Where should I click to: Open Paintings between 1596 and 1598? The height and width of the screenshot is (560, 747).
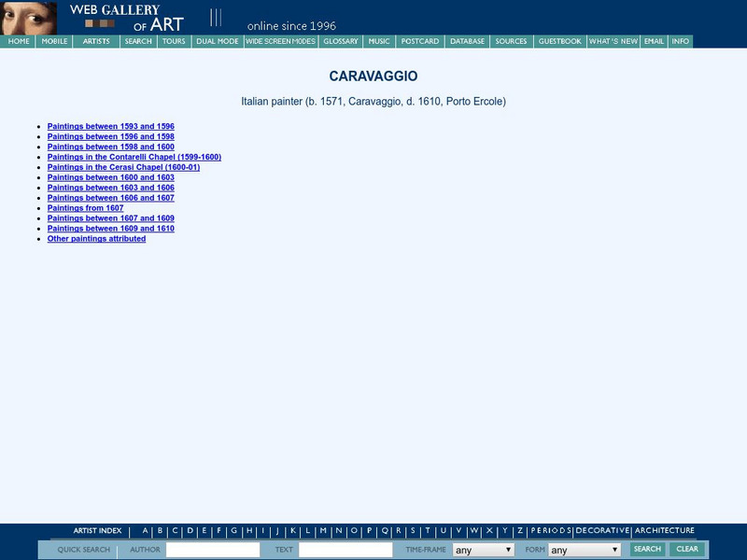(110, 136)
